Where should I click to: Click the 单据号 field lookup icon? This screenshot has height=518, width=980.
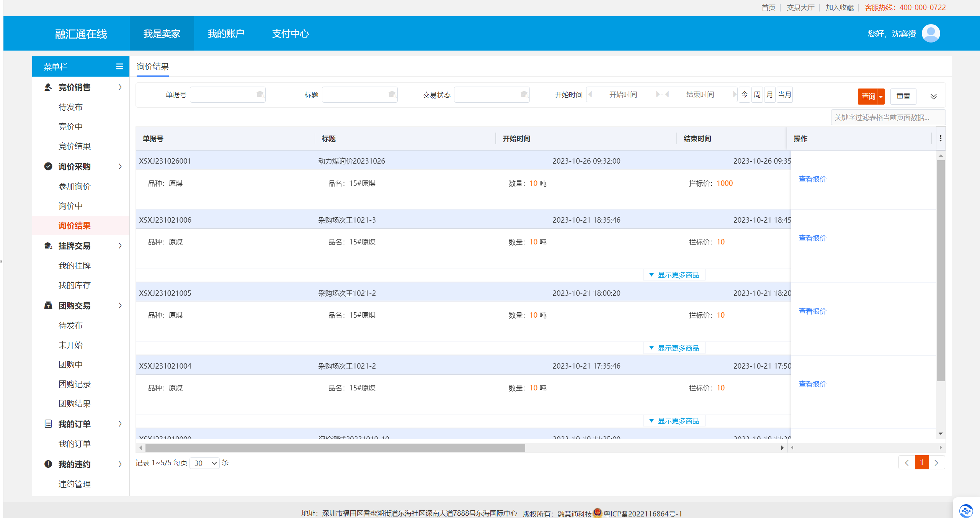[260, 95]
